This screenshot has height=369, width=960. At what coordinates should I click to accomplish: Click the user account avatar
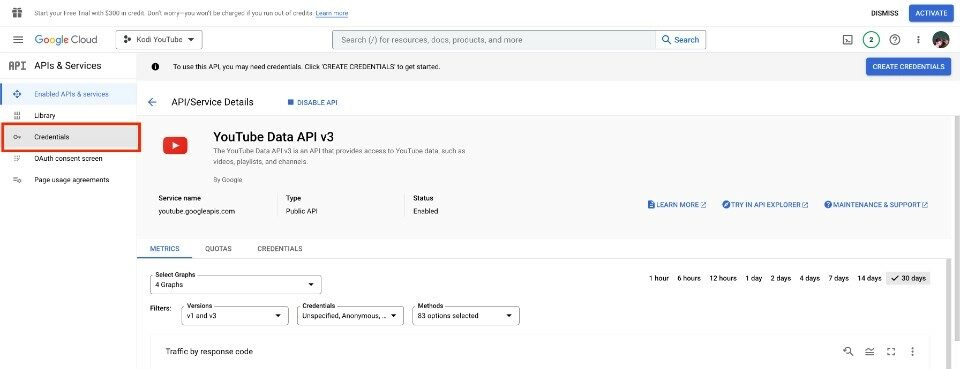941,40
